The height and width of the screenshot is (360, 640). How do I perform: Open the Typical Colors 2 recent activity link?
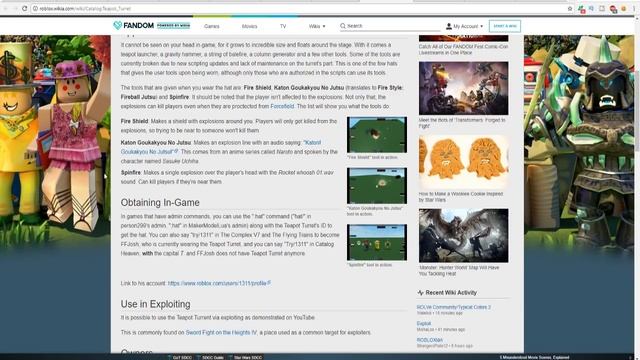point(453,307)
